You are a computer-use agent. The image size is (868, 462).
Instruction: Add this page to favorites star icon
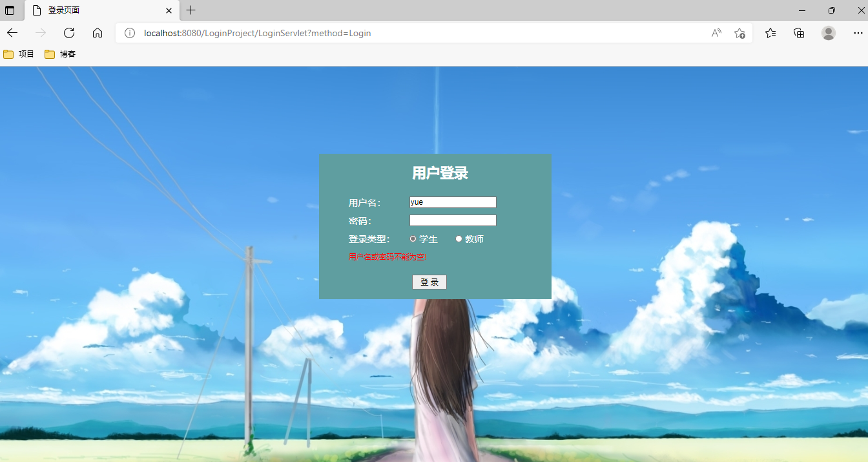[x=739, y=33]
